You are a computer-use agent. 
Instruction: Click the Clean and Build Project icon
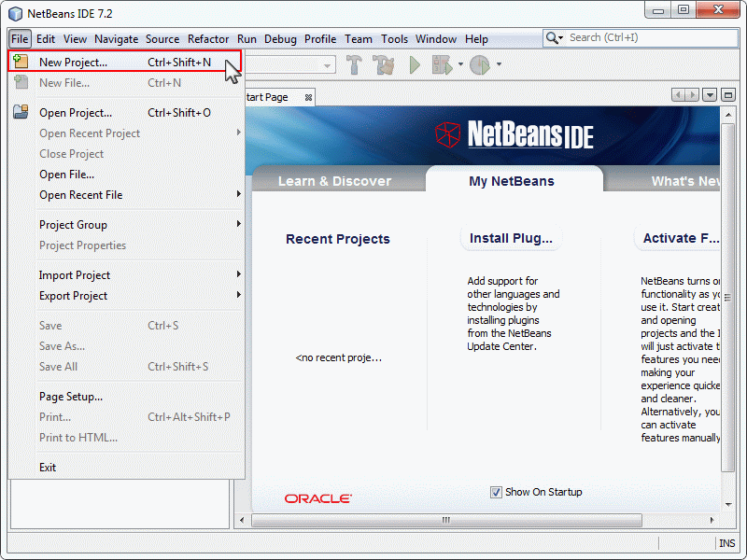tap(382, 65)
